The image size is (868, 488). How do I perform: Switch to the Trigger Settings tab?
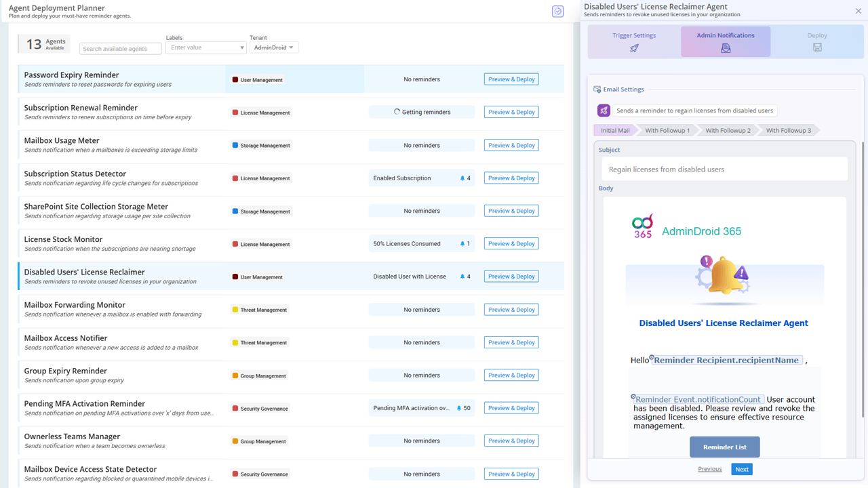tap(634, 41)
